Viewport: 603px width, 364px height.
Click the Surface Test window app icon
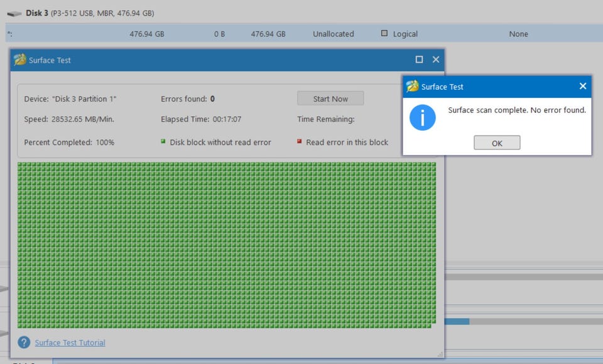coord(19,60)
